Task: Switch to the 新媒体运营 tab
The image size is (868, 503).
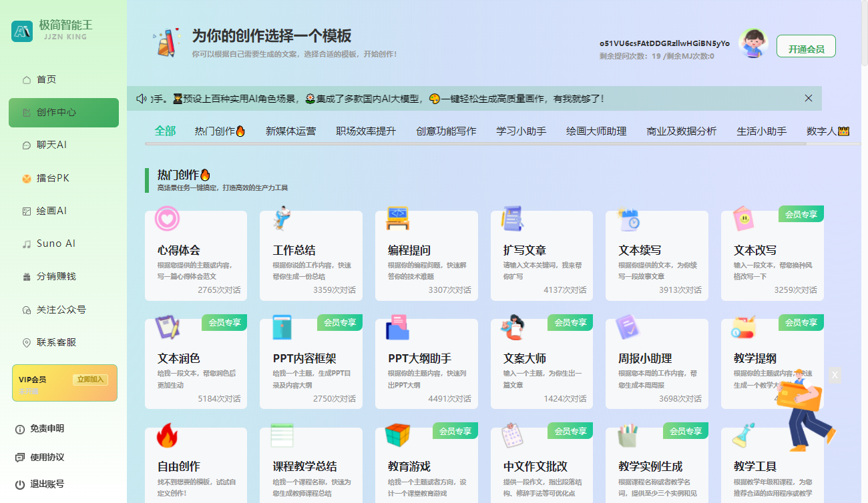Action: pos(290,131)
